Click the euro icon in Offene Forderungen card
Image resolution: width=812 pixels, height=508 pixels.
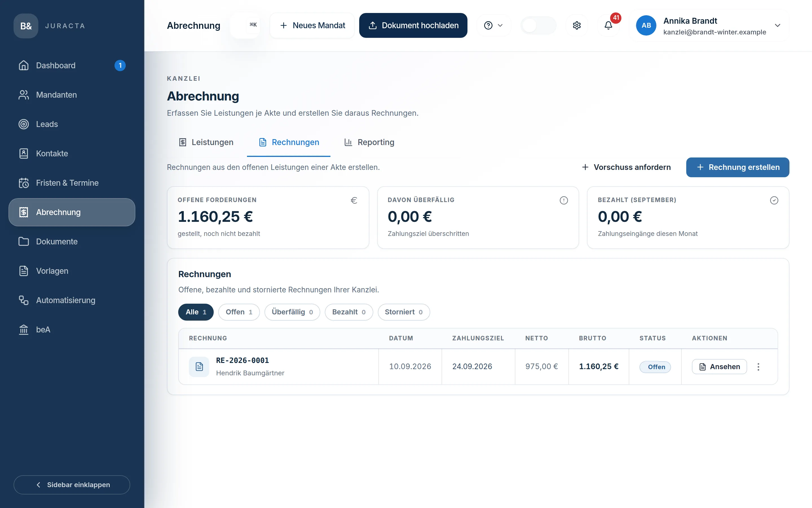click(x=354, y=200)
